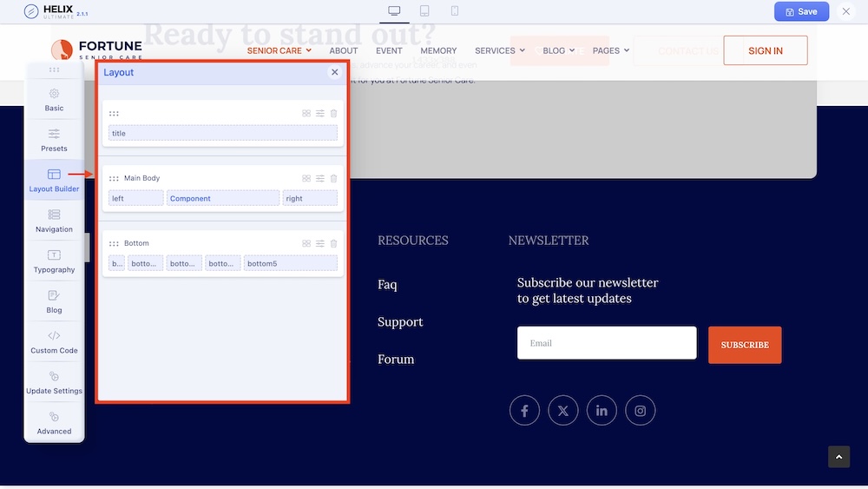868x489 pixels.
Task: Expand the Services dropdown menu
Action: (500, 50)
